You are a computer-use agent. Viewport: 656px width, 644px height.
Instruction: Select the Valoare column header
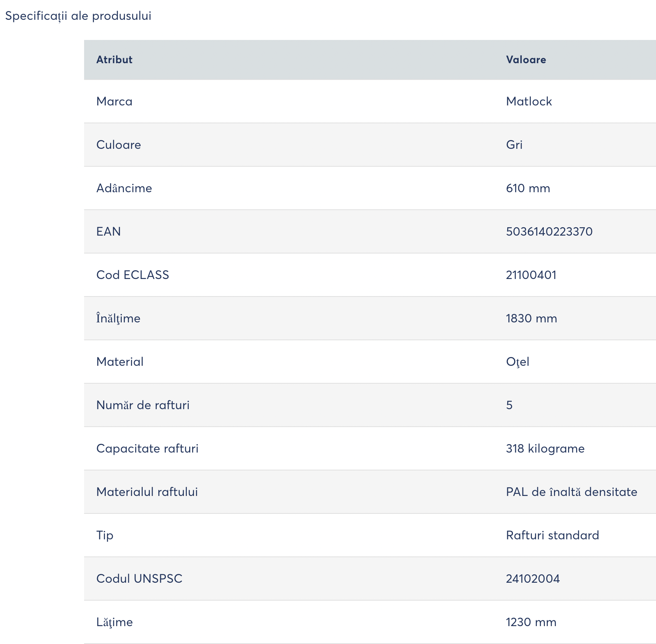[x=526, y=60]
